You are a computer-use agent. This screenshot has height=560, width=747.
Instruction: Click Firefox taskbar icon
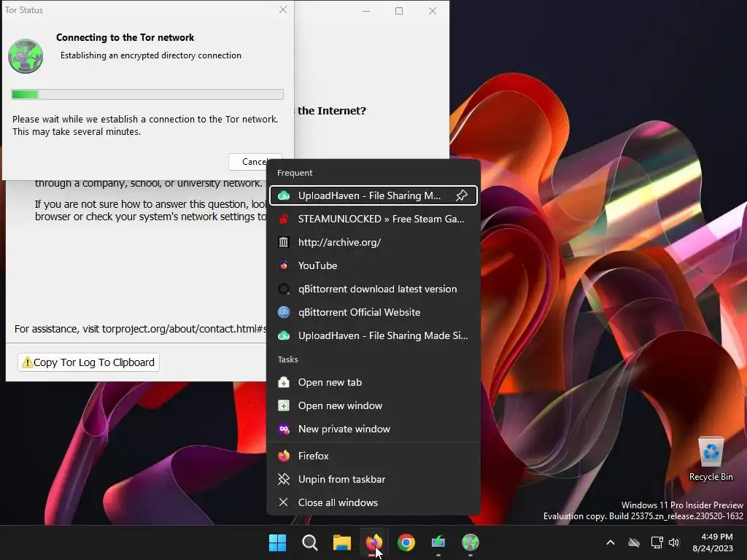(374, 542)
